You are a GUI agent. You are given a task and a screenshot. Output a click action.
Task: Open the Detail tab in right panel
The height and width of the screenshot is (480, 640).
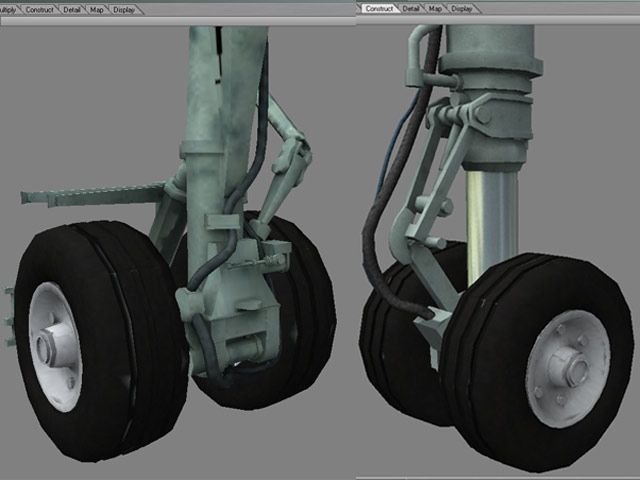click(x=411, y=8)
